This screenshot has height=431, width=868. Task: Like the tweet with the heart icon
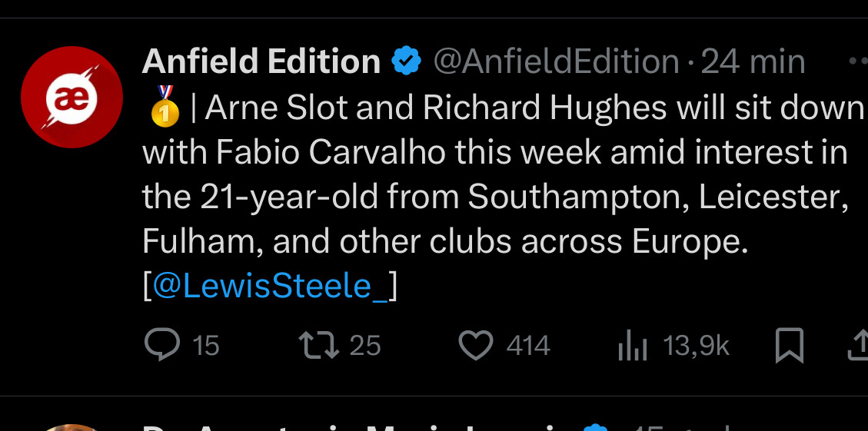476,345
